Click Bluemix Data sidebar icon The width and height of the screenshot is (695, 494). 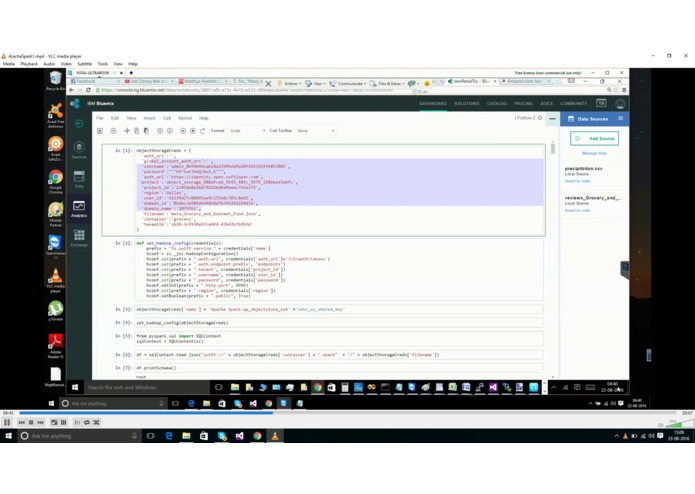point(79,179)
